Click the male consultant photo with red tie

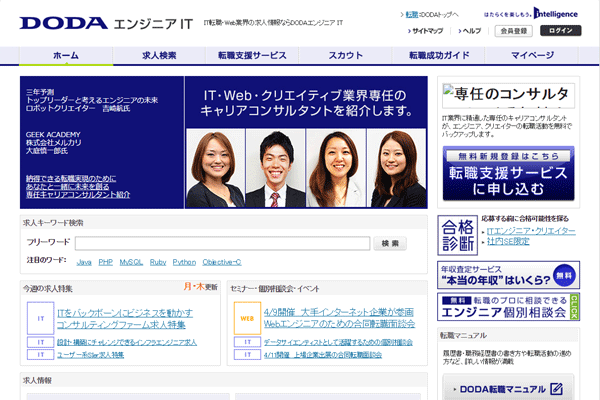pyautogui.click(x=276, y=168)
